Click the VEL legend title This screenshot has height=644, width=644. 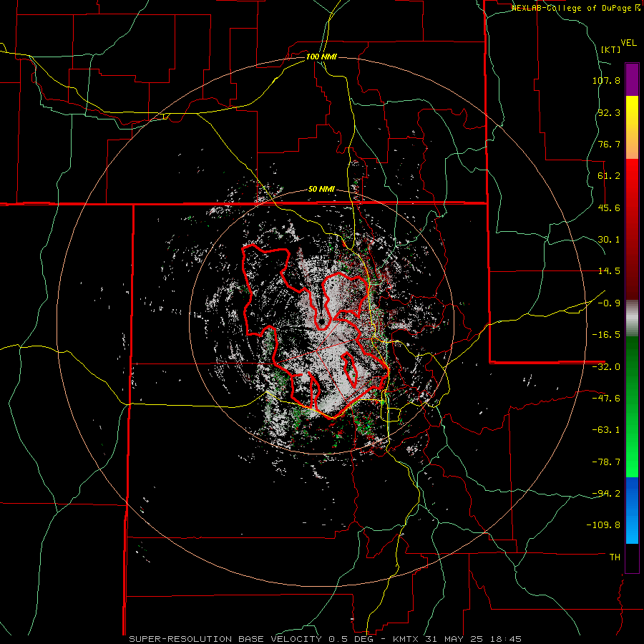628,43
